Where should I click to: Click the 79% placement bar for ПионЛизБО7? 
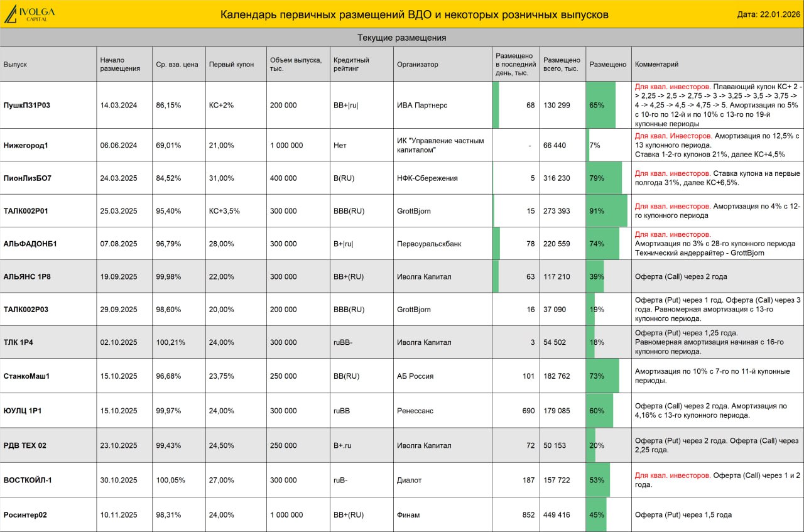pyautogui.click(x=604, y=178)
